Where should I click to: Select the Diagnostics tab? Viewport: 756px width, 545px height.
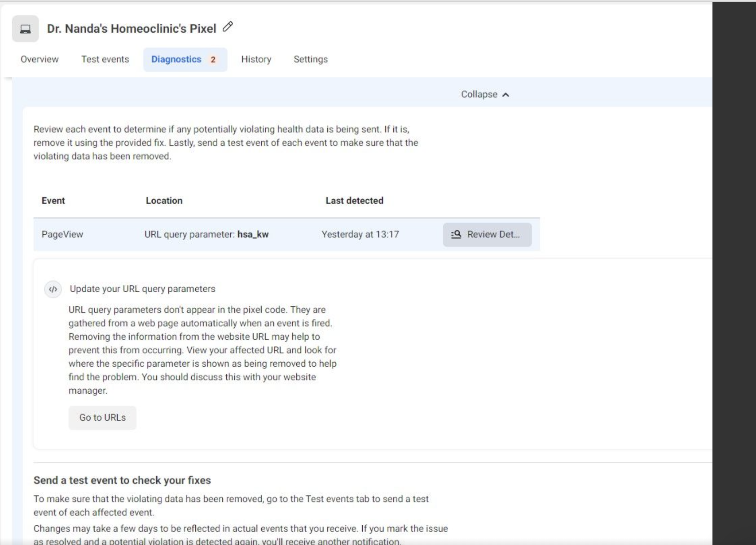coord(176,59)
